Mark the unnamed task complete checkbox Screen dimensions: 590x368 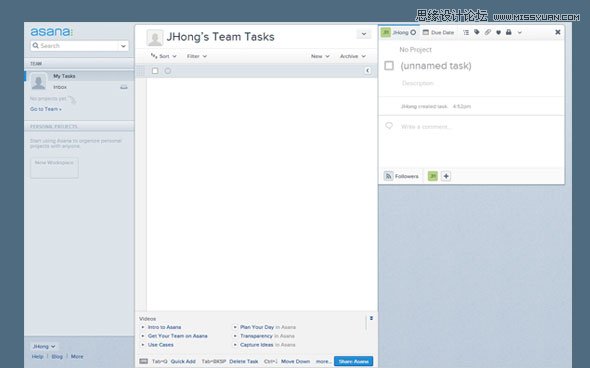pos(389,66)
